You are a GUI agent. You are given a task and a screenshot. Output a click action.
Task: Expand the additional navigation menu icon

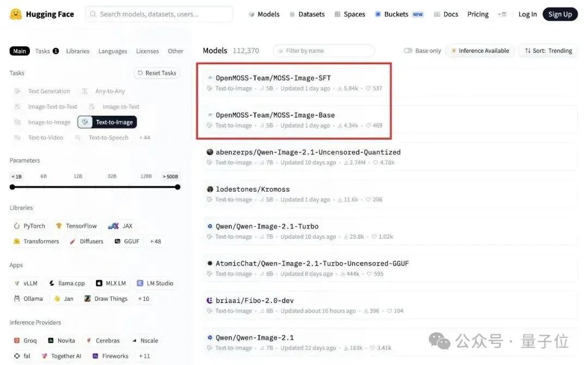point(502,14)
